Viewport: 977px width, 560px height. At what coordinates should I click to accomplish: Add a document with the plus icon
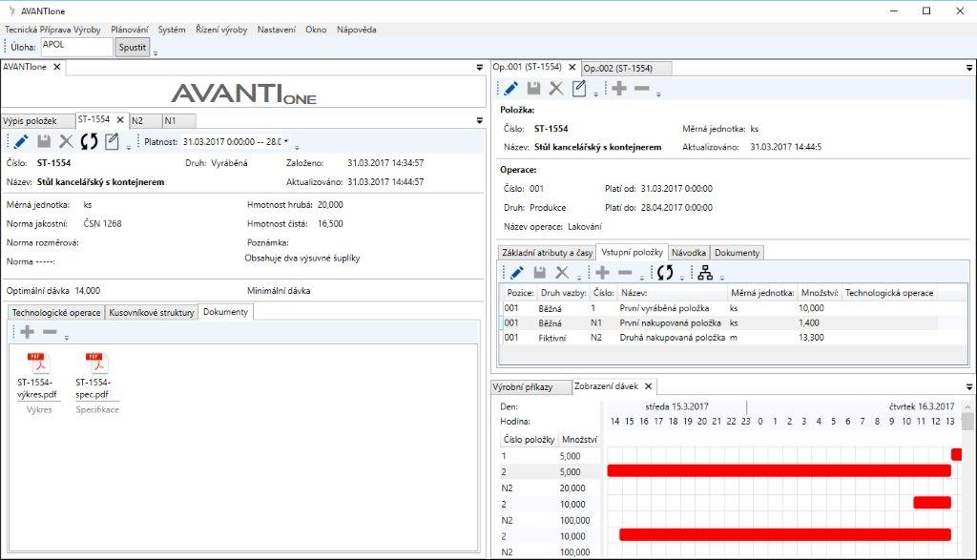(x=28, y=331)
